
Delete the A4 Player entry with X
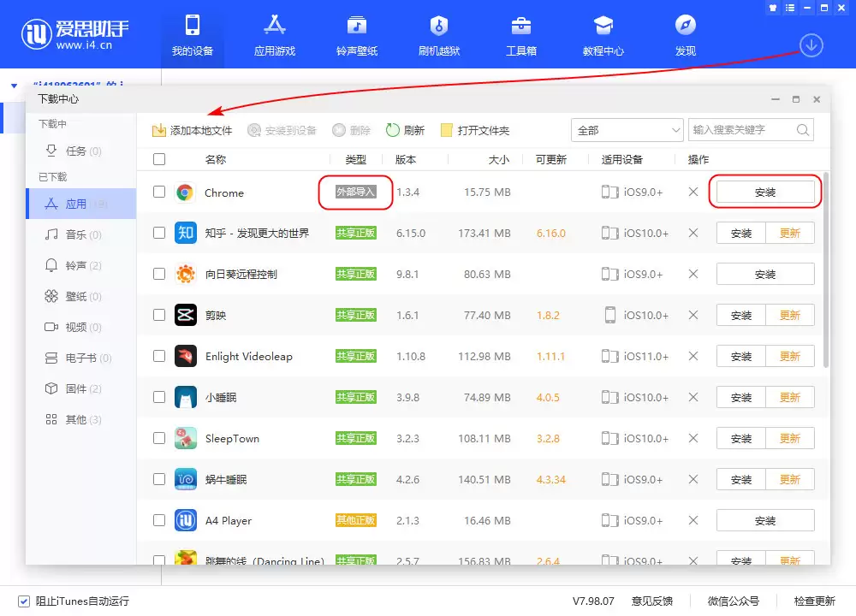tap(693, 520)
